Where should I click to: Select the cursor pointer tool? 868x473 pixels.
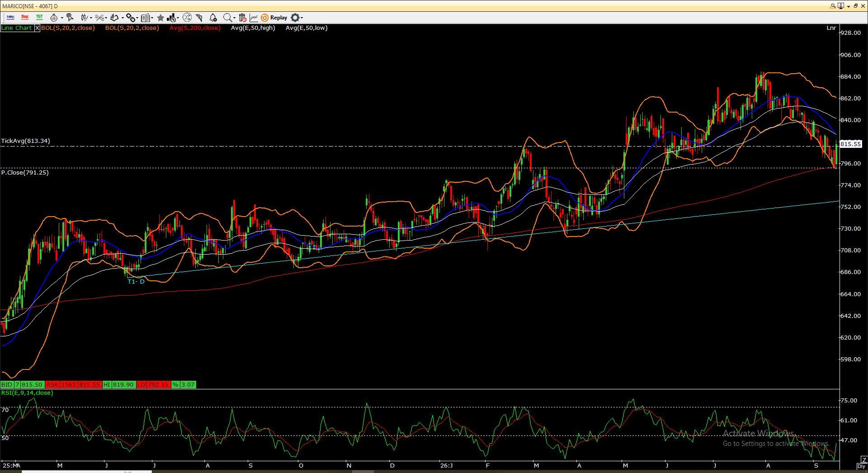point(70,17)
